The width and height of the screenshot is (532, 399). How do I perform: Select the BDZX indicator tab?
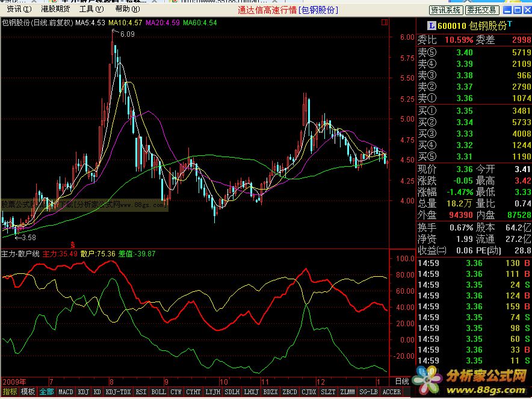pyautogui.click(x=270, y=392)
